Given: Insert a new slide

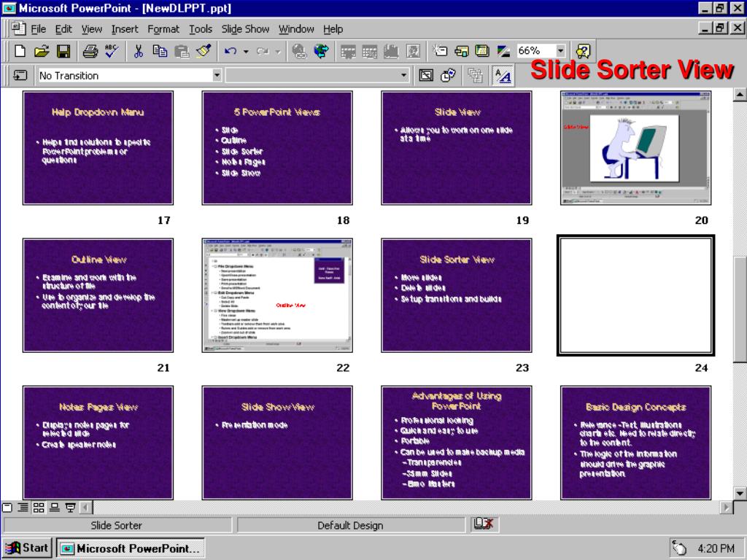Looking at the screenshot, I should tap(439, 51).
